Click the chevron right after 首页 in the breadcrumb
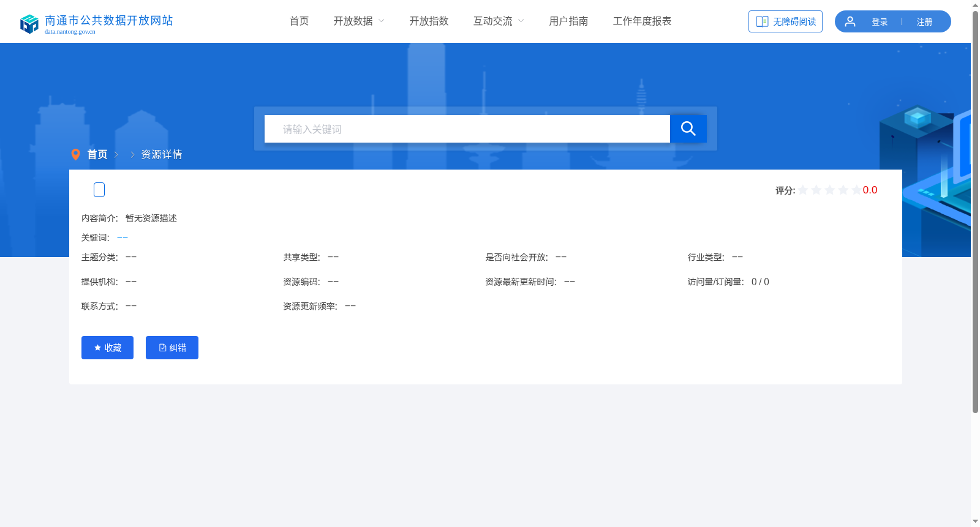The height and width of the screenshot is (527, 980). point(116,155)
